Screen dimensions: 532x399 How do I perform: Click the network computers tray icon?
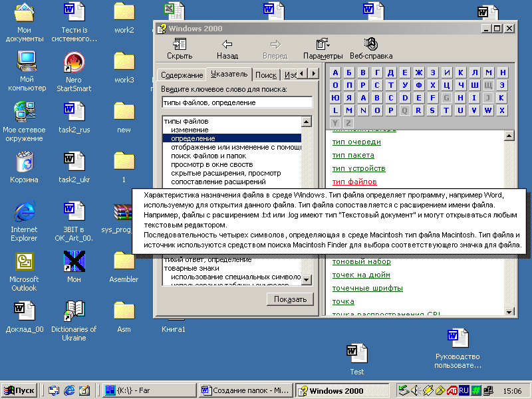click(488, 390)
